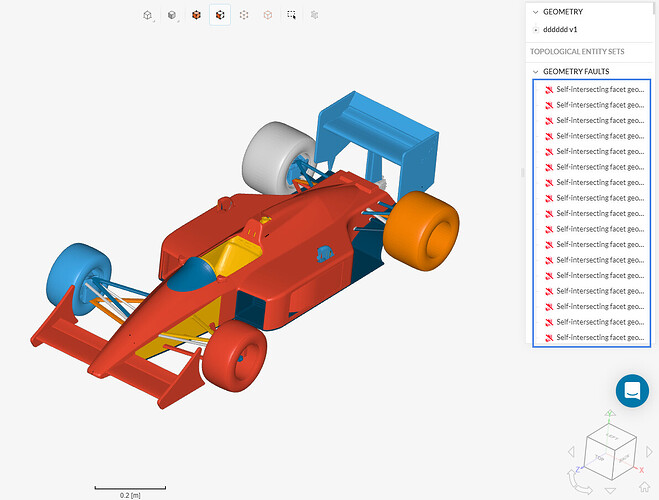Screen dimensions: 659x500
Task: Roll the view with curved arrow
Action: coord(579,483)
